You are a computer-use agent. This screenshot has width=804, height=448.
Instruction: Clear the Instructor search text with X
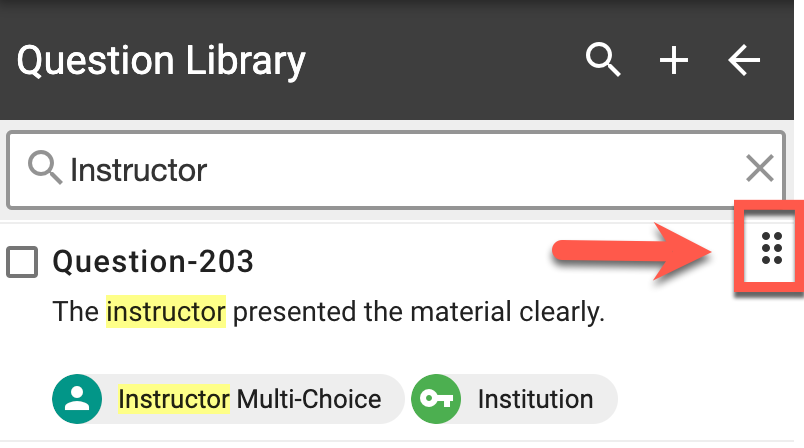point(760,169)
